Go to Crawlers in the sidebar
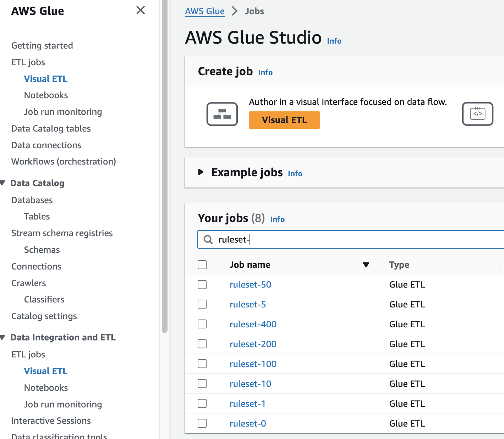The height and width of the screenshot is (439, 504). [x=28, y=283]
